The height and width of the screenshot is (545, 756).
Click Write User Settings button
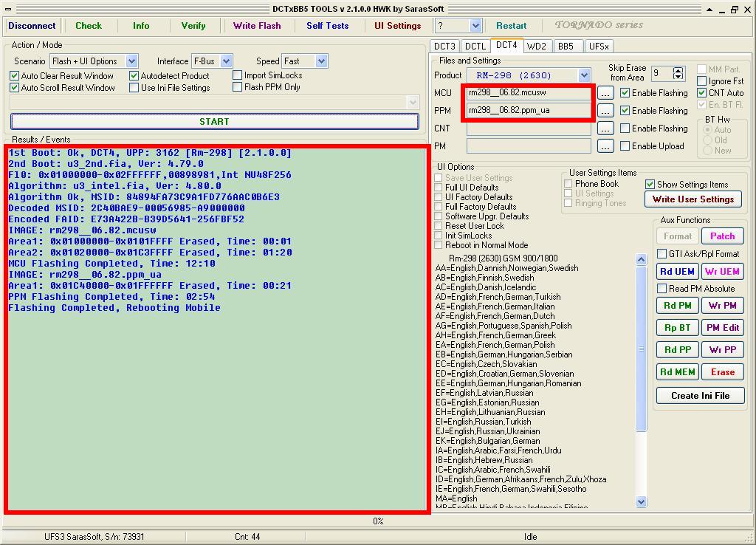coord(693,199)
